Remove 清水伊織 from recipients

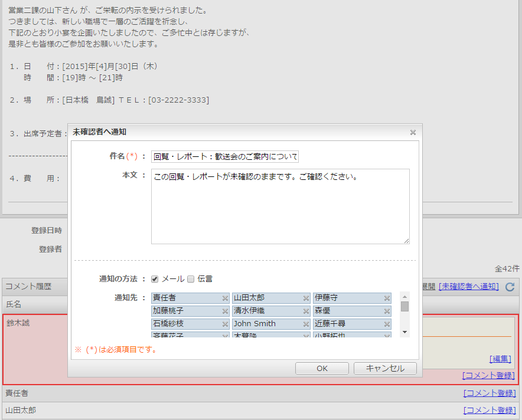click(306, 311)
